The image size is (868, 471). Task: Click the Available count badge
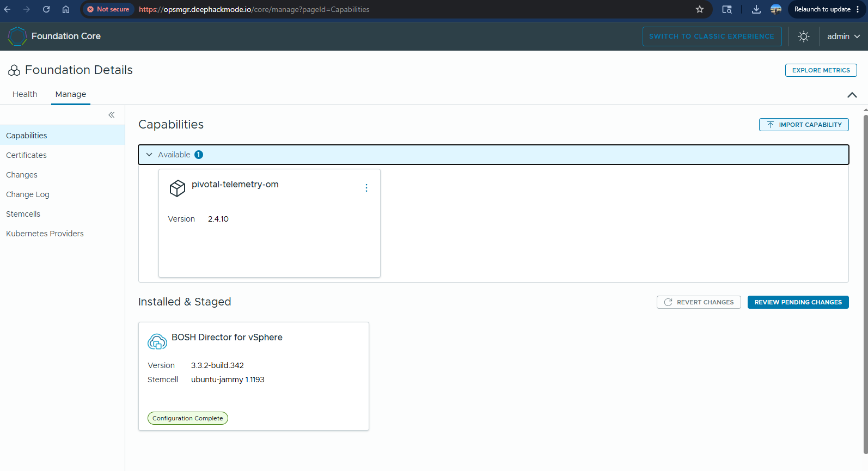tap(199, 155)
